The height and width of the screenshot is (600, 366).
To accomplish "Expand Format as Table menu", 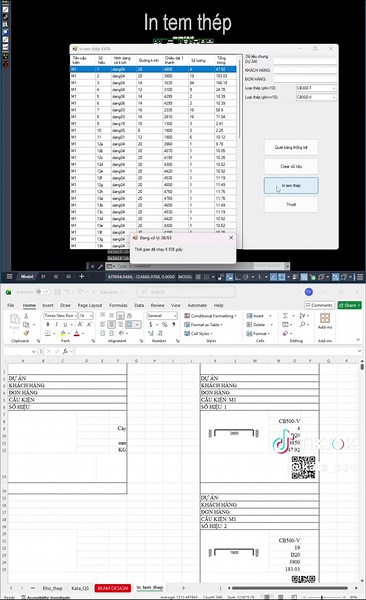I will point(203,324).
